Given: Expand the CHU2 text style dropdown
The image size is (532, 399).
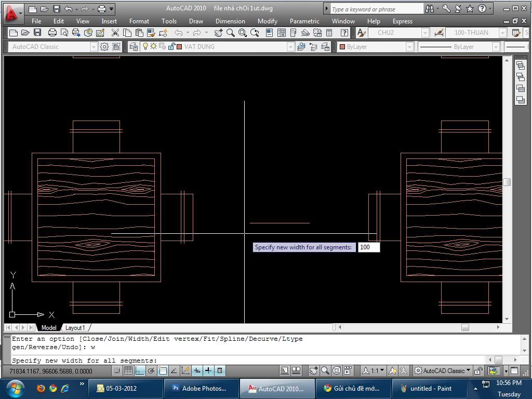Looking at the screenshot, I should pos(425,33).
